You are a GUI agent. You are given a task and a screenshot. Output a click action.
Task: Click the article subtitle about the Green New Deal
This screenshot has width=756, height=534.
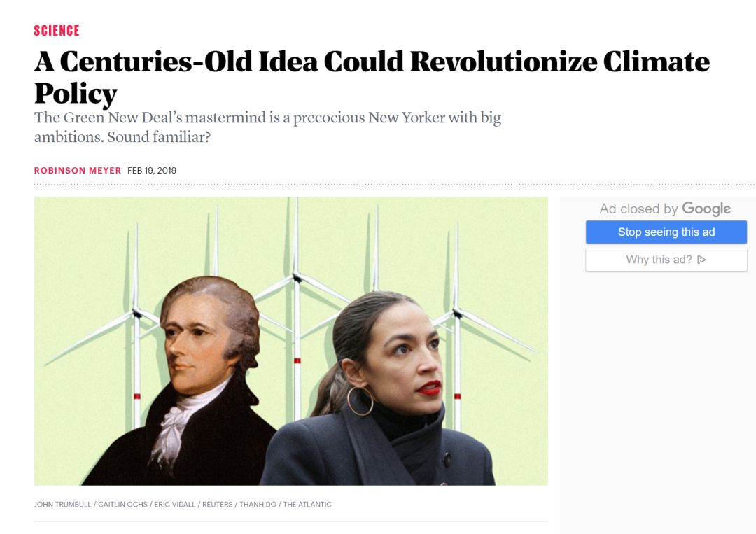(x=267, y=127)
